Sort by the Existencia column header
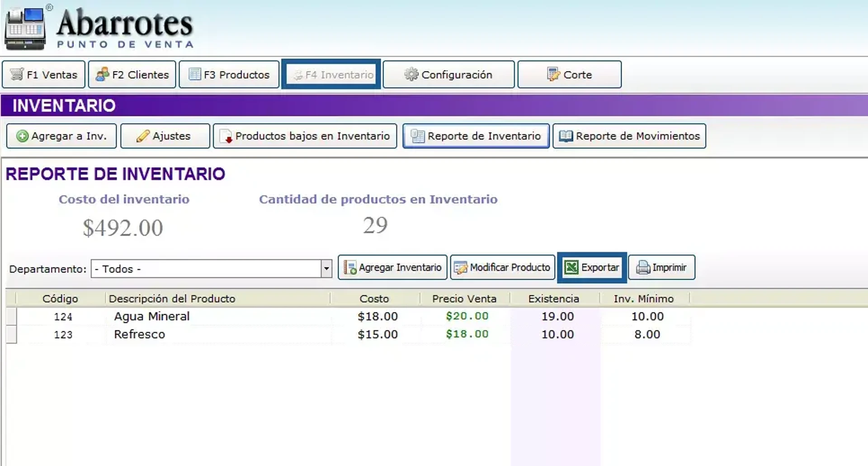Viewport: 868px width, 466px height. pyautogui.click(x=554, y=299)
